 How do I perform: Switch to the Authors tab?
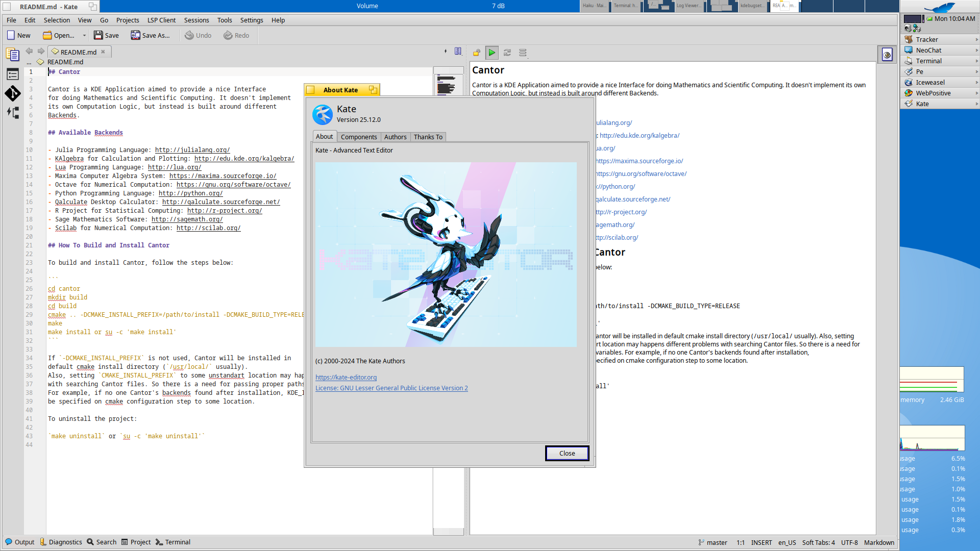pyautogui.click(x=395, y=137)
